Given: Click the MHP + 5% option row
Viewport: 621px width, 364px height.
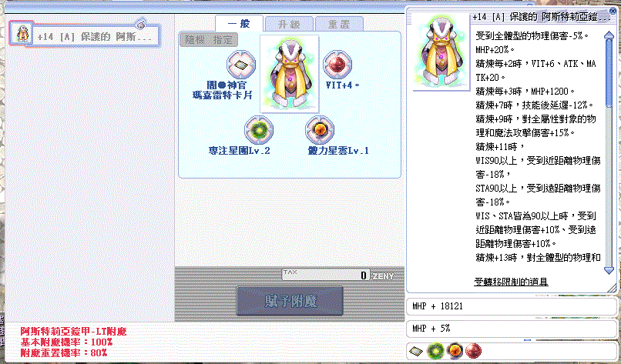Looking at the screenshot, I should point(512,329).
